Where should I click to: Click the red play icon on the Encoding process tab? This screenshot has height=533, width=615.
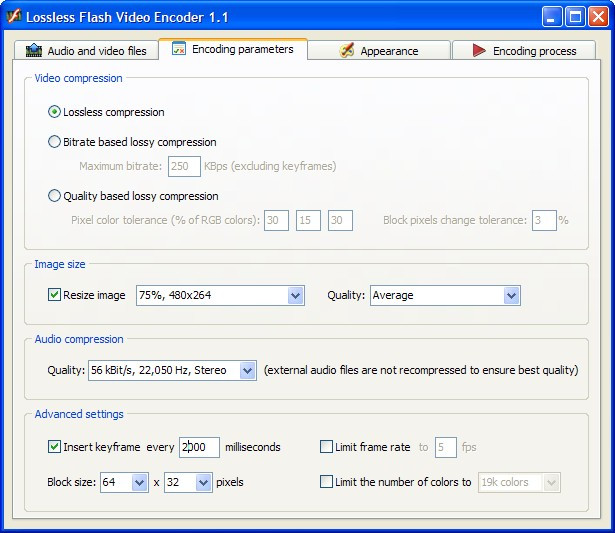pos(479,51)
